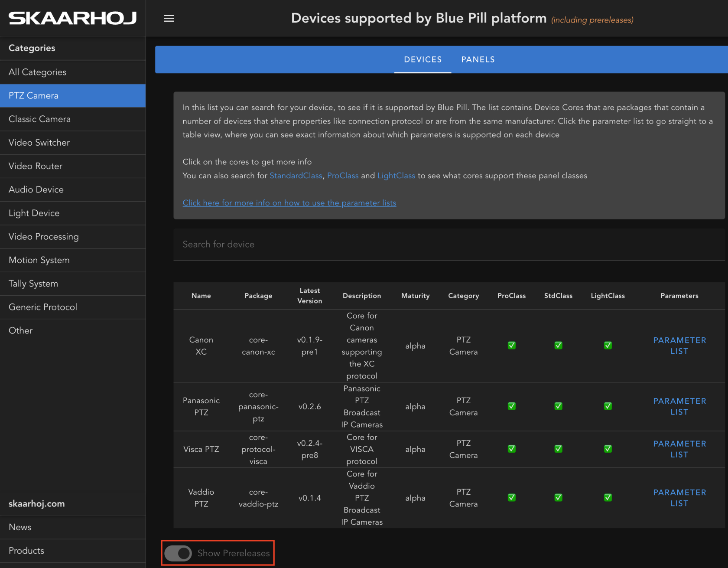The width and height of the screenshot is (728, 568).
Task: Click the Package column header
Action: point(258,296)
